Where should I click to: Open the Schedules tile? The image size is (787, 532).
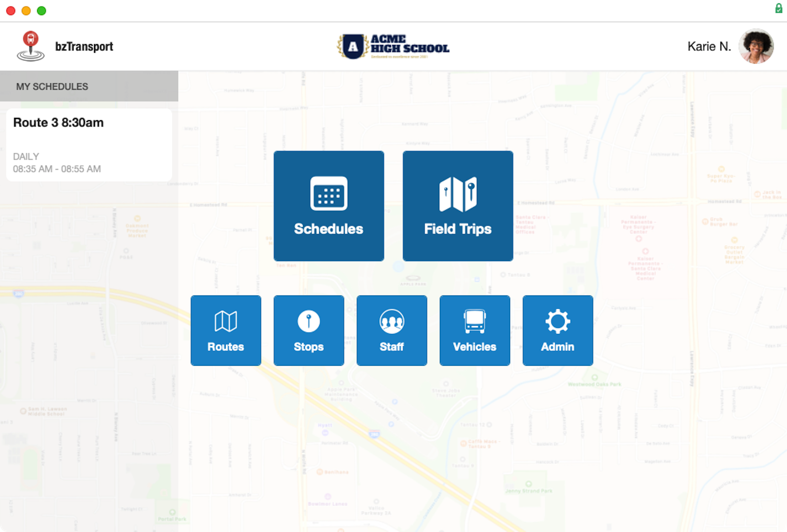[x=329, y=206]
